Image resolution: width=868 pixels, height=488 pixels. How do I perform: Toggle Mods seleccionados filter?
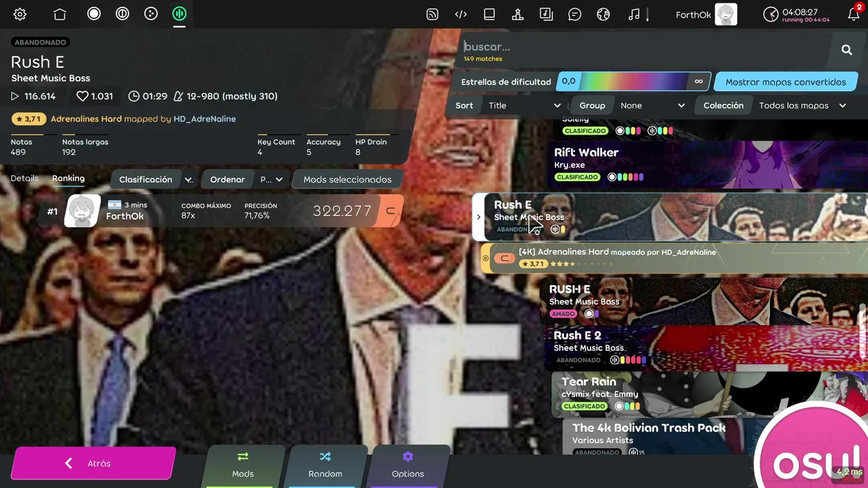click(x=347, y=180)
